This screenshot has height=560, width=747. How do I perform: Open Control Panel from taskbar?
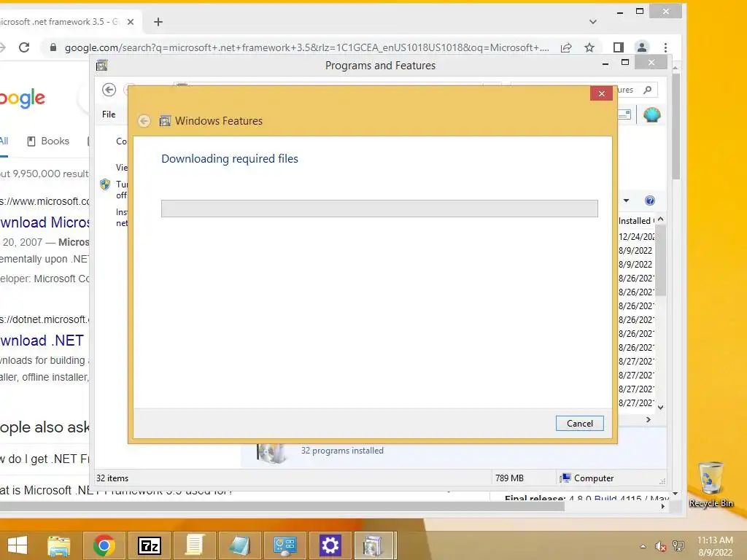click(285, 545)
